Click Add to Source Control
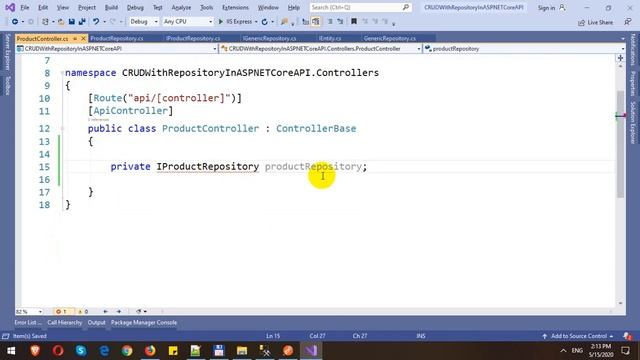The height and width of the screenshot is (360, 640). [578, 336]
